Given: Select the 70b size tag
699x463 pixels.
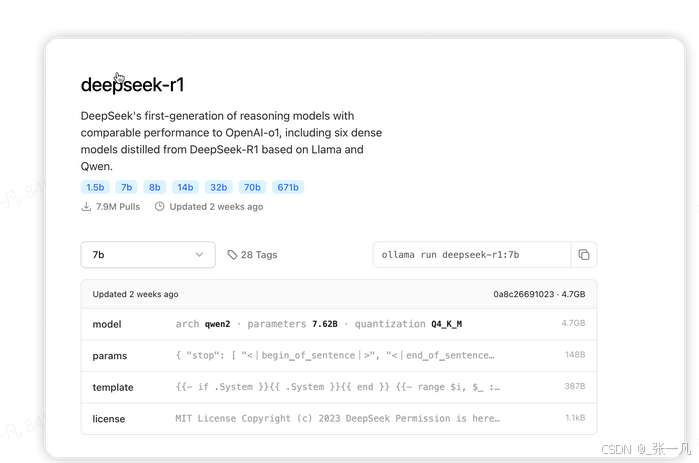Looking at the screenshot, I should tap(252, 187).
